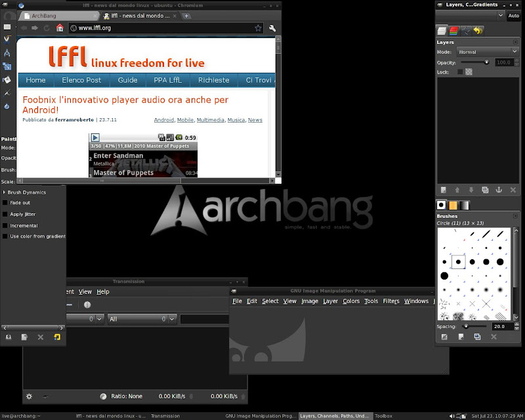The image size is (525, 420).
Task: Click the new brush icon
Action: point(461,337)
